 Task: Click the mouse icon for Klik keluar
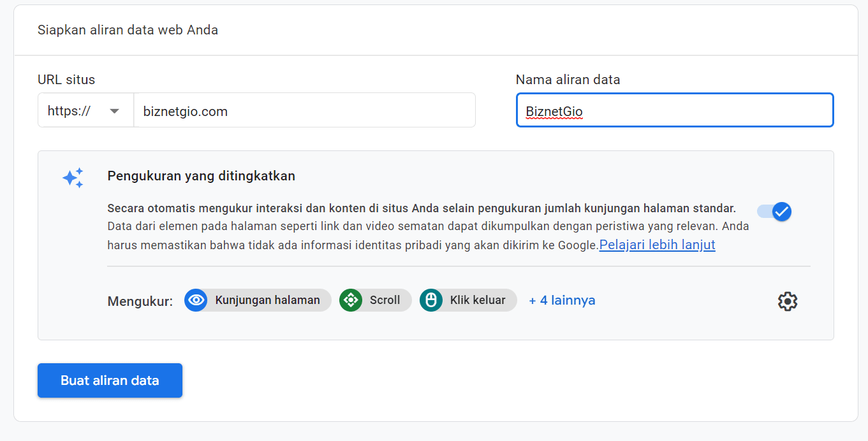[431, 300]
